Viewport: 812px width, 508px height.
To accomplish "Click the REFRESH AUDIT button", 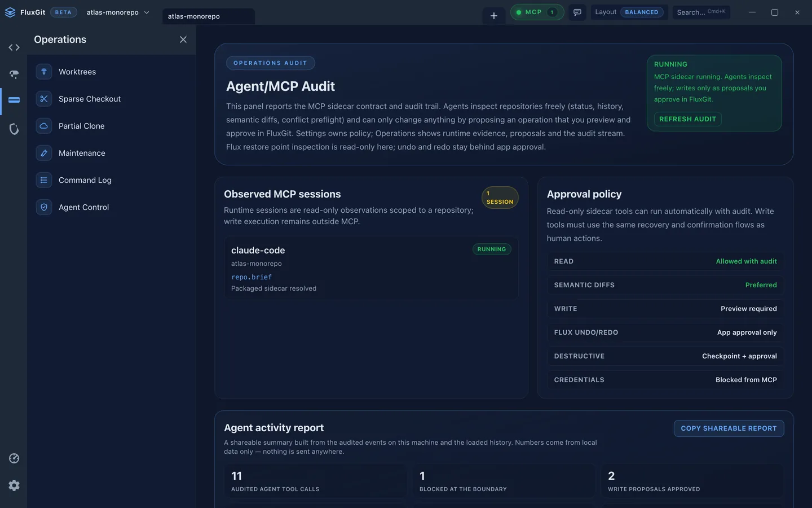I will (687, 119).
